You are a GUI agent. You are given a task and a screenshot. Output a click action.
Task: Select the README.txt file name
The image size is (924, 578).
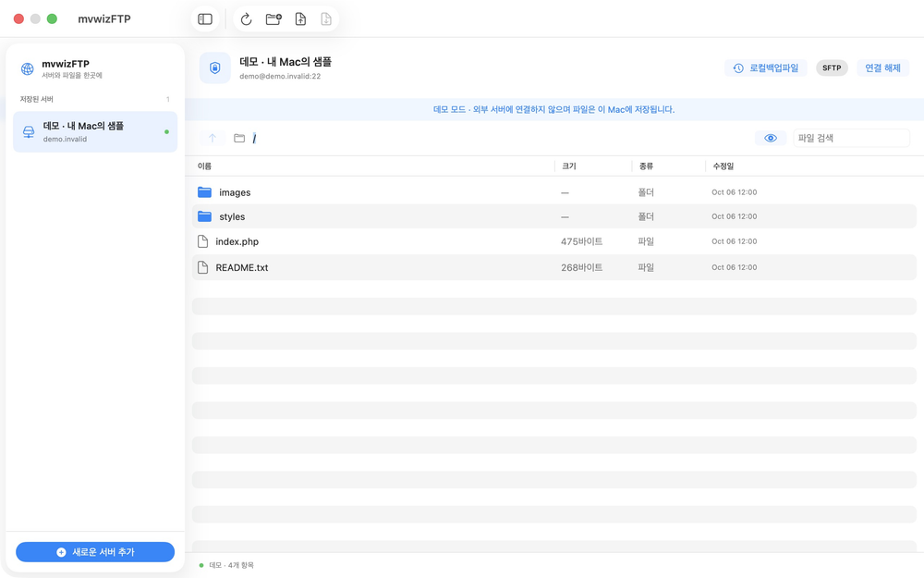point(241,267)
